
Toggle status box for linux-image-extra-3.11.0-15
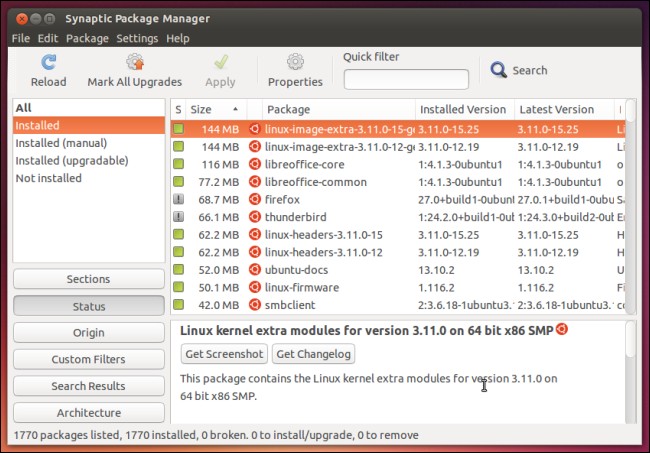178,128
